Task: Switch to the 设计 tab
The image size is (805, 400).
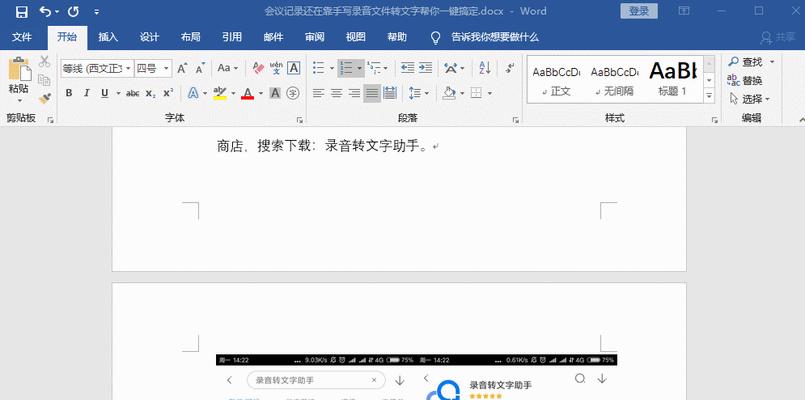Action: pyautogui.click(x=149, y=37)
